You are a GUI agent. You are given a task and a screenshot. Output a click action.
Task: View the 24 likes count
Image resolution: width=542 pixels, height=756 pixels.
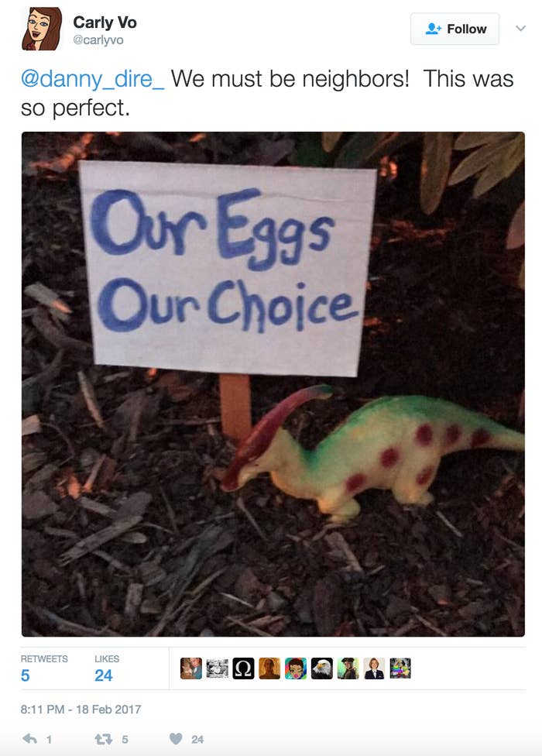[107, 668]
